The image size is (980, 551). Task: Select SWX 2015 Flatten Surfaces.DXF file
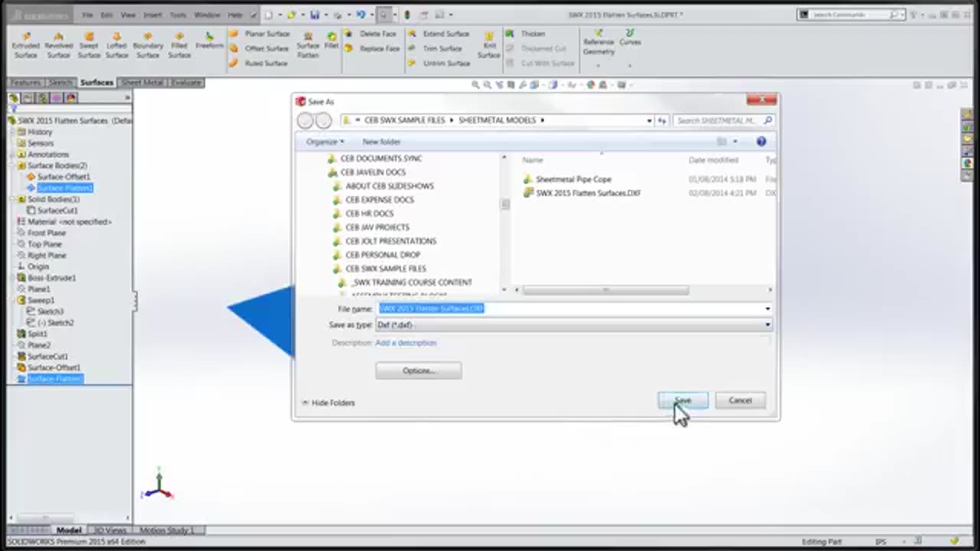coord(582,193)
